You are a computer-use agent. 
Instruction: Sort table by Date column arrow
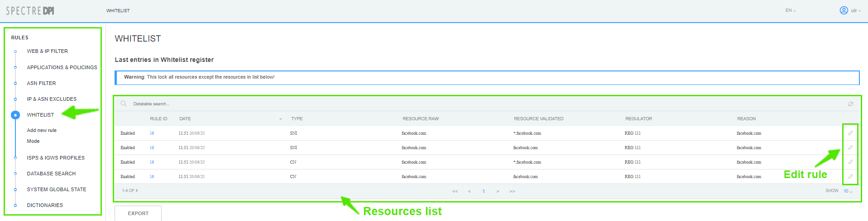coord(280,119)
